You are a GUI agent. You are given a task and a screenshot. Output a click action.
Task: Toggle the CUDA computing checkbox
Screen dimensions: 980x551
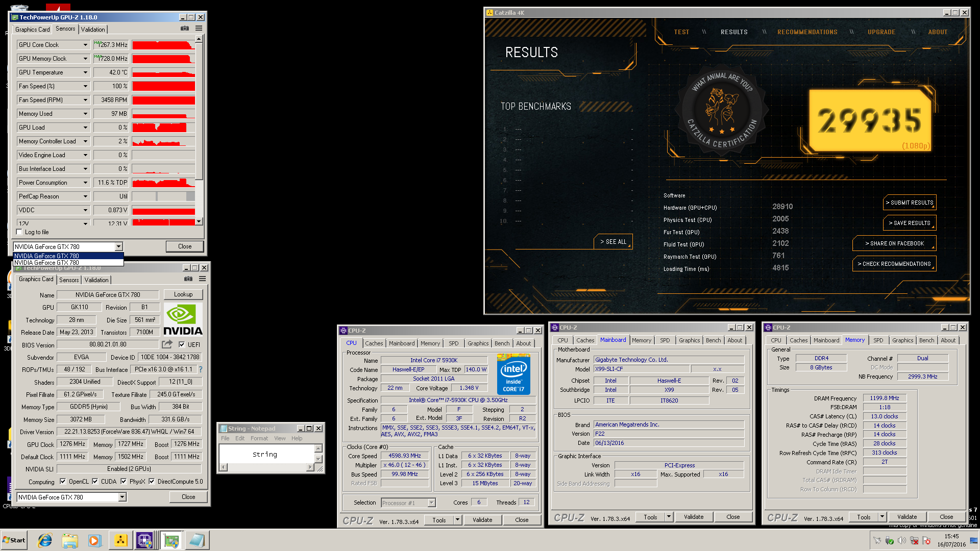tap(95, 481)
